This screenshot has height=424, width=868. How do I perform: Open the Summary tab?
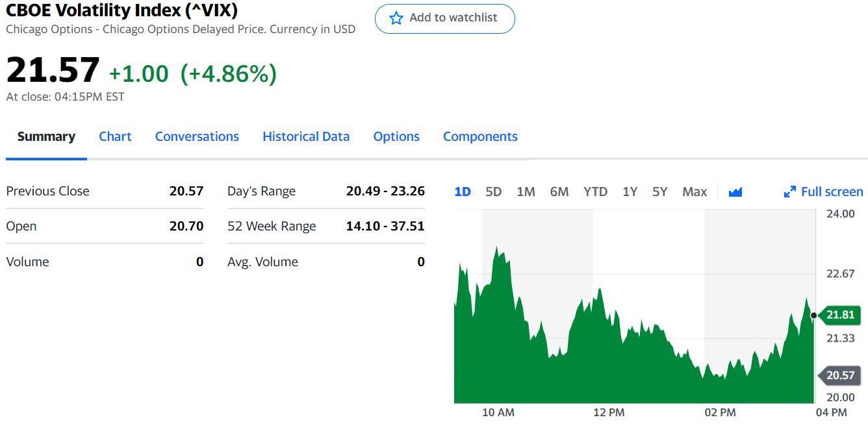[46, 136]
